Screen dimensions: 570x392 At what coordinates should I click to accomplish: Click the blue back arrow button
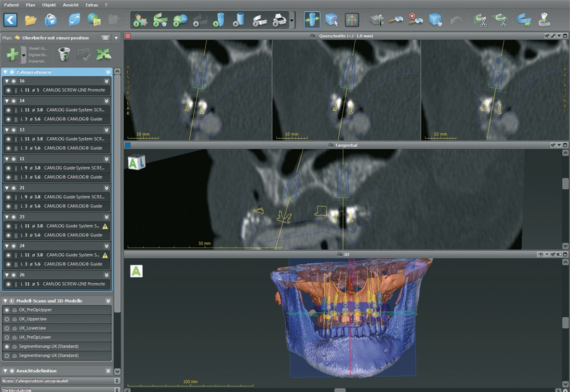(x=11, y=20)
